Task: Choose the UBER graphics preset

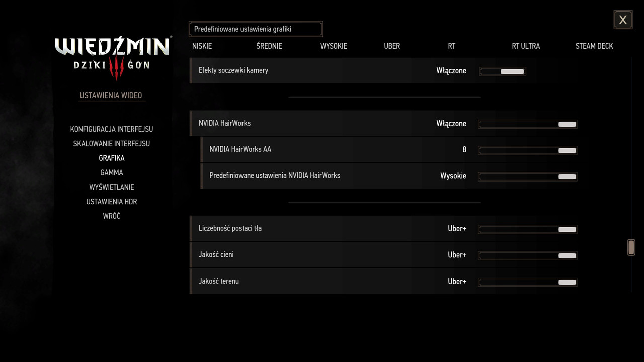Action: pos(392,46)
